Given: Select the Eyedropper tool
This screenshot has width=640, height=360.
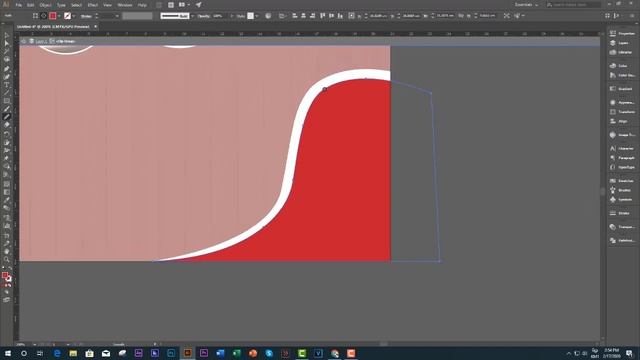Looking at the screenshot, I should point(7,200).
